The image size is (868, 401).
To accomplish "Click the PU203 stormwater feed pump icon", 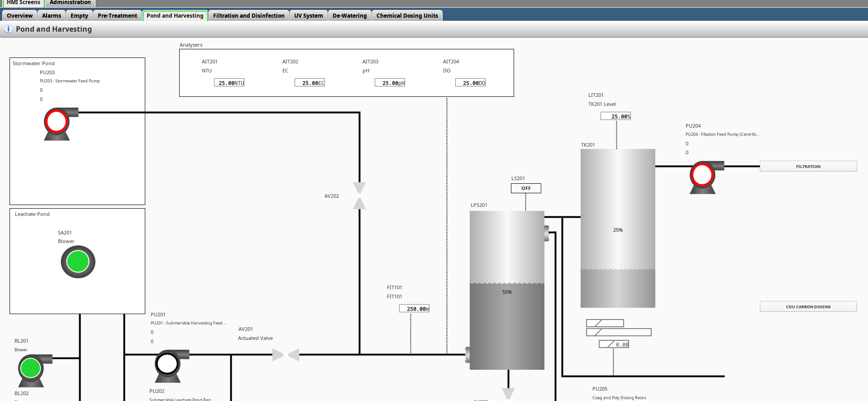I will tap(61, 124).
